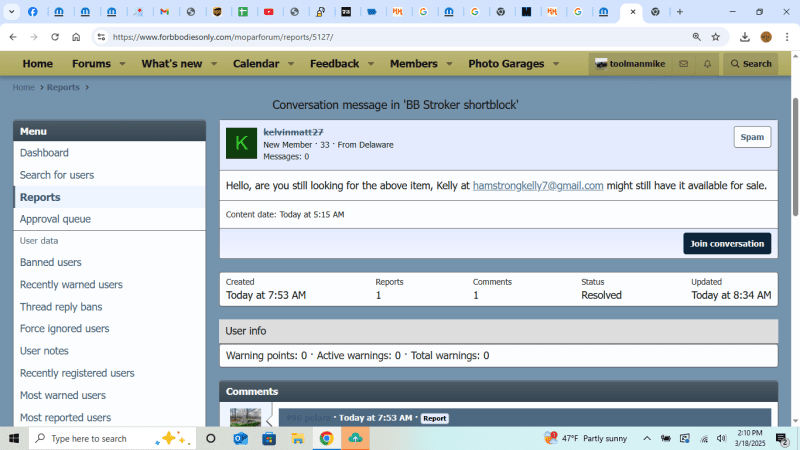This screenshot has width=800, height=450.
Task: Reload the page with the refresh icon
Action: click(x=55, y=37)
